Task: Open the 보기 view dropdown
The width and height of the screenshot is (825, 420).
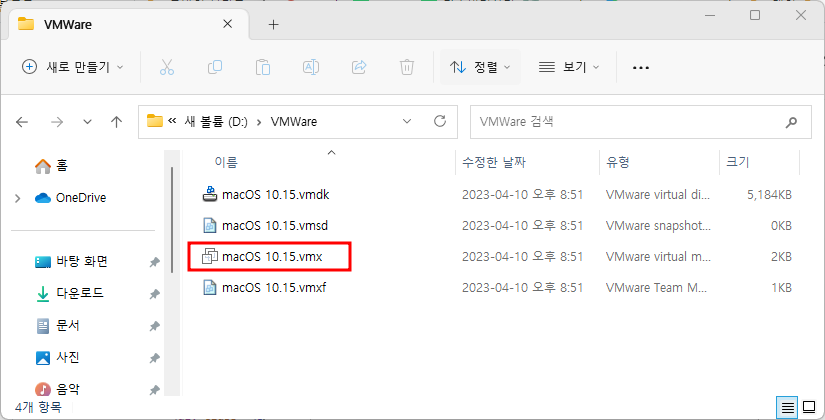Action: coord(569,67)
